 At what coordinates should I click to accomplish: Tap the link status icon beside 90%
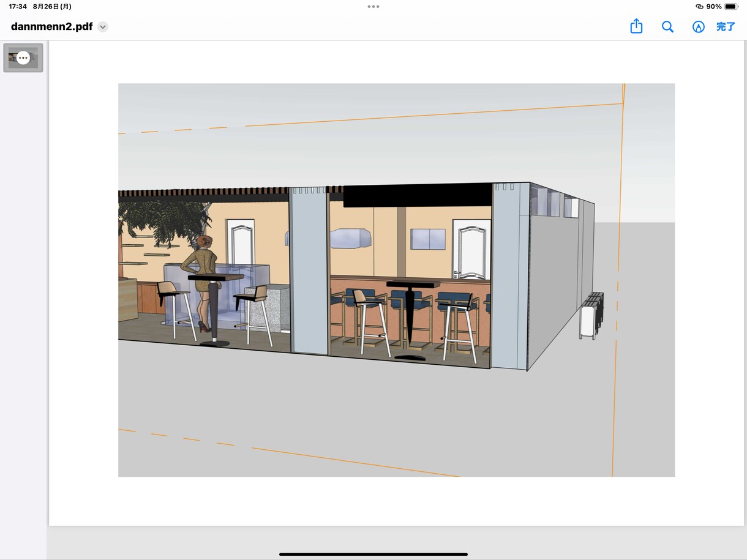coord(700,6)
